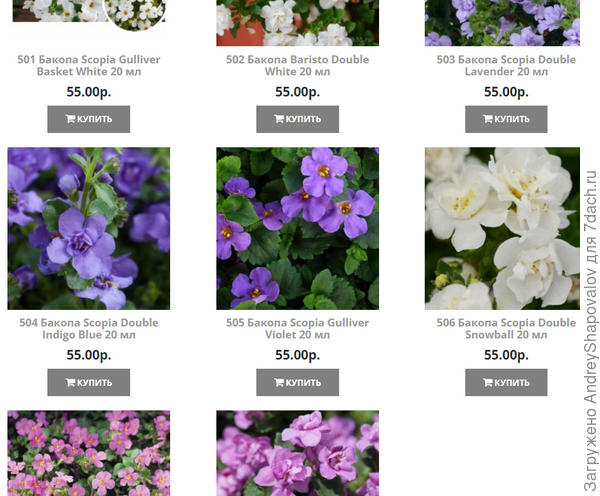Buy 504 Бакопа Scopia Double Indigo Blue

pyautogui.click(x=89, y=382)
